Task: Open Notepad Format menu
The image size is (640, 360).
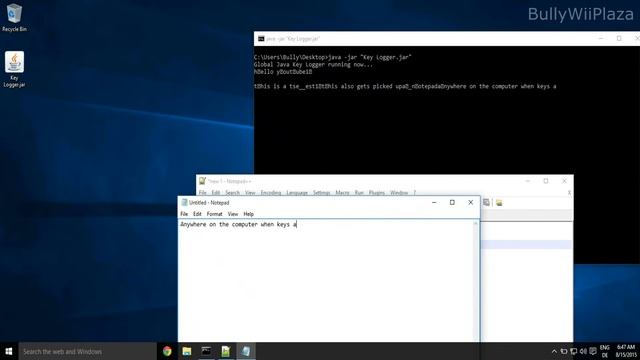Action: point(214,214)
